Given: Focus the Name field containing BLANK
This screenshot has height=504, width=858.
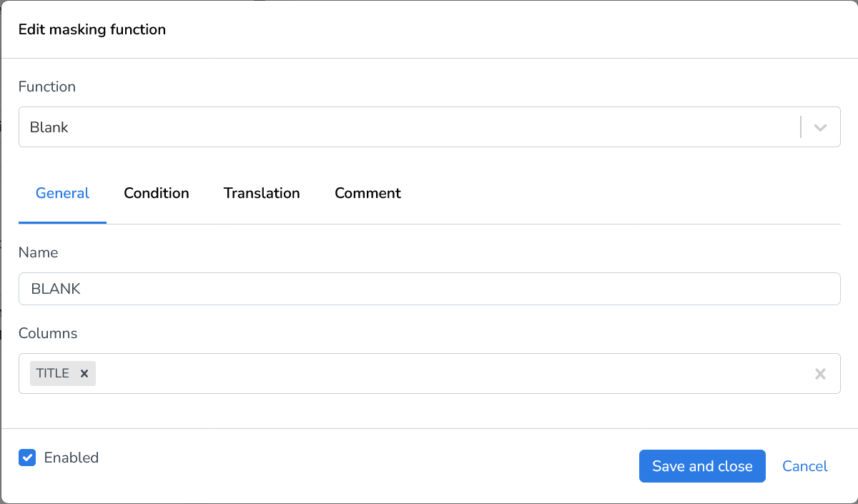Looking at the screenshot, I should (429, 289).
